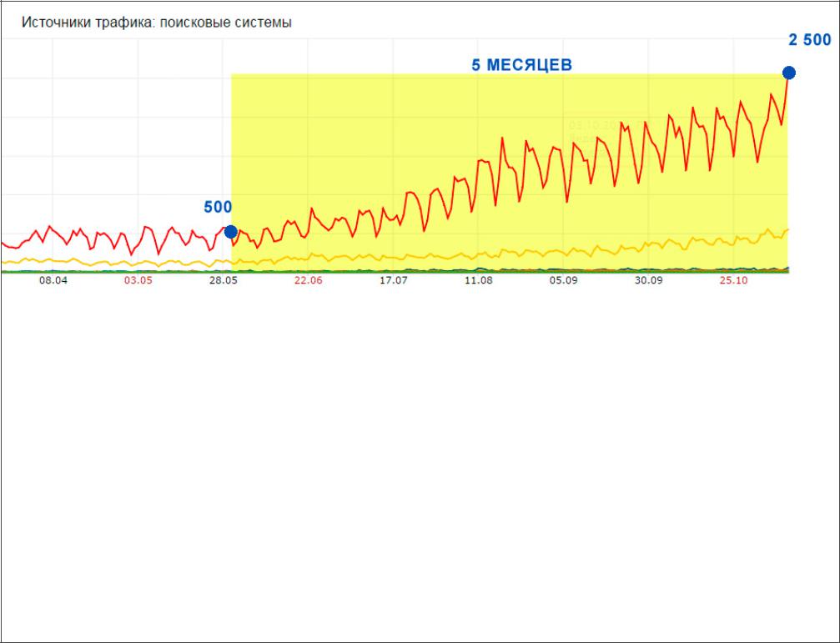
Task: Click the 28.05 axis date
Action: [223, 282]
